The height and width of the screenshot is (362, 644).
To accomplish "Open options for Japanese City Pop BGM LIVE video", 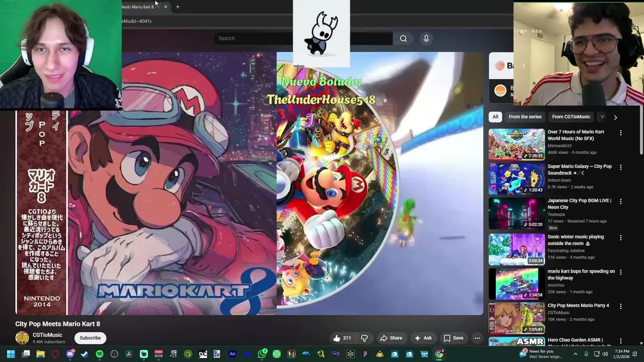I will click(x=620, y=201).
